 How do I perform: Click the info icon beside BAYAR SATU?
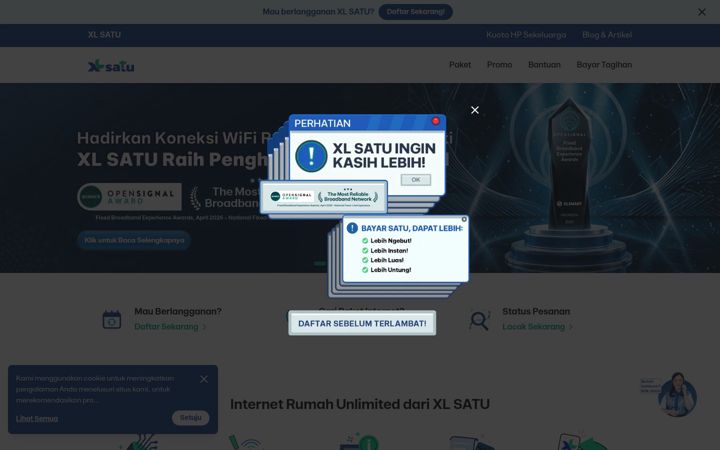[352, 228]
